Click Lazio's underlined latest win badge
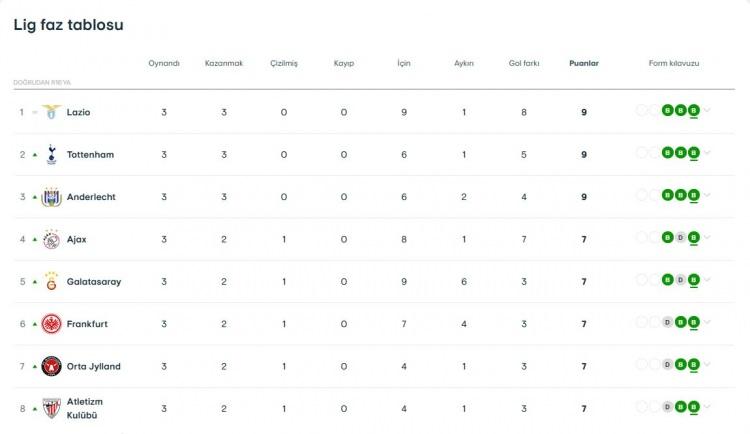This screenshot has width=750, height=434. click(x=694, y=111)
